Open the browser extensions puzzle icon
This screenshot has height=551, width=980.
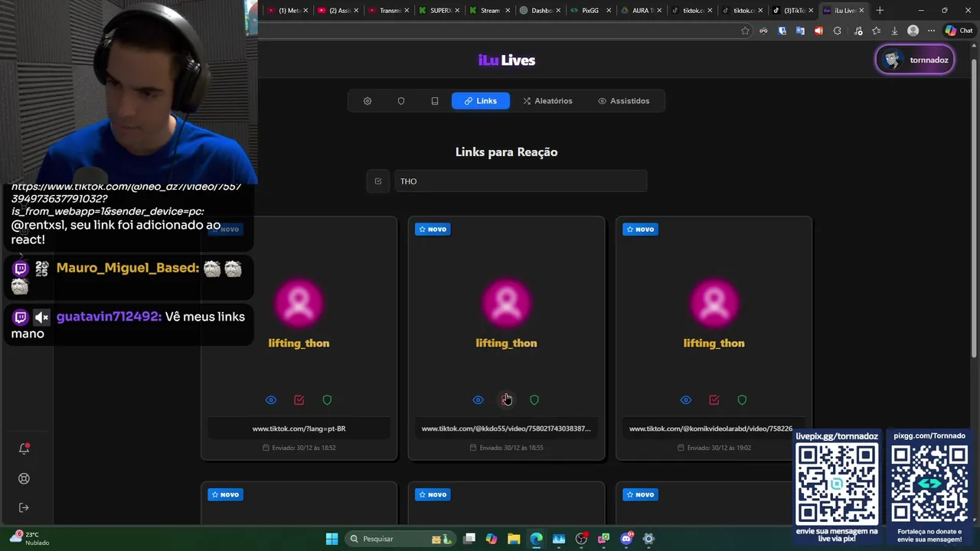[x=837, y=31]
